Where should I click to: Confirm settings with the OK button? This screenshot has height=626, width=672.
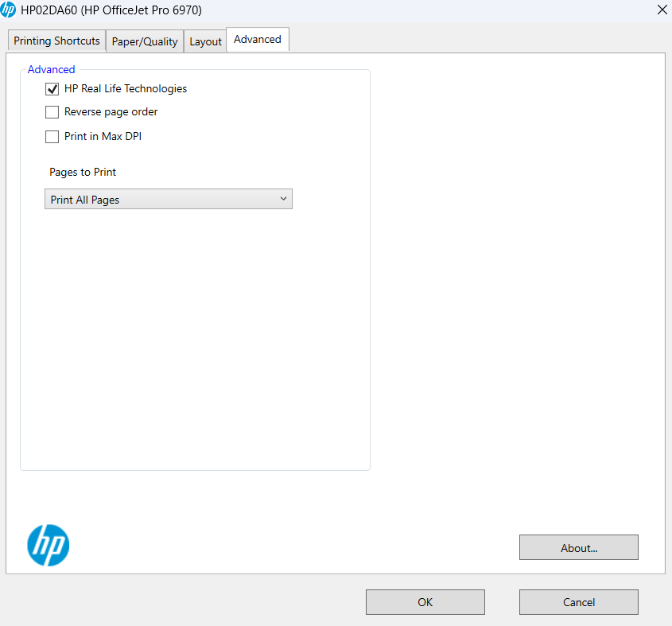pos(425,602)
